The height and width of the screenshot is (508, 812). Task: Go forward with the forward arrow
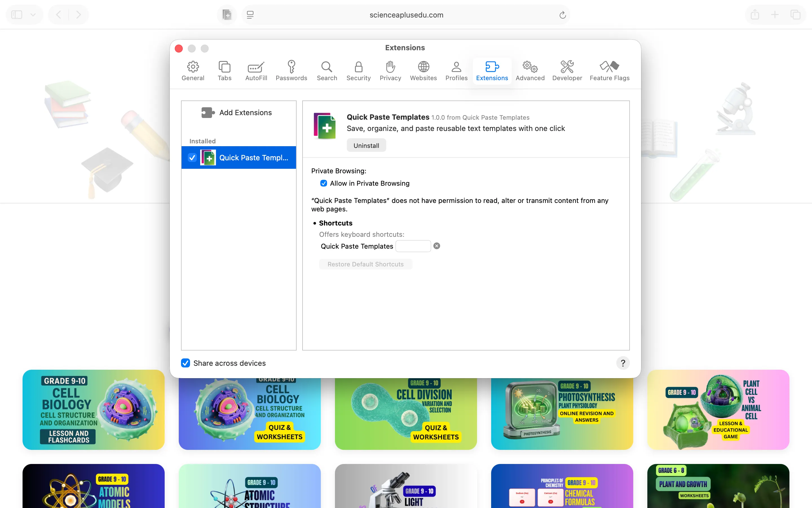pos(78,14)
